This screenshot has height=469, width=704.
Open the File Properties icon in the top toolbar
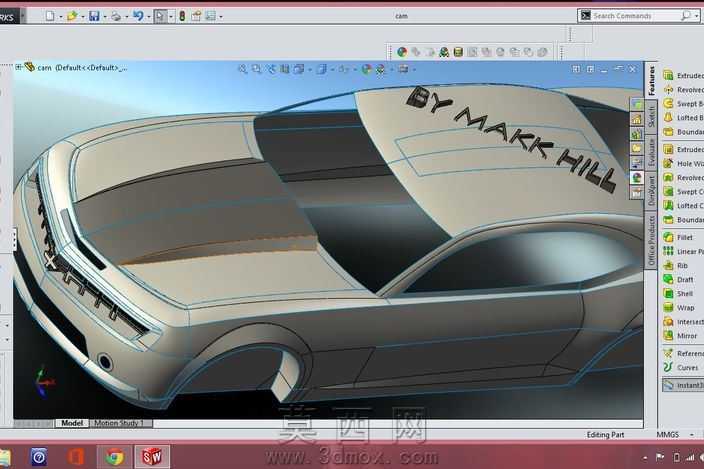(196, 16)
